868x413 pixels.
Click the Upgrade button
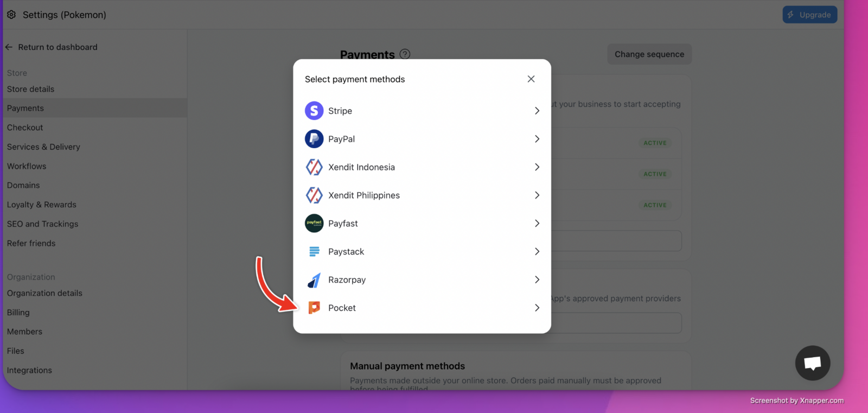coord(810,15)
